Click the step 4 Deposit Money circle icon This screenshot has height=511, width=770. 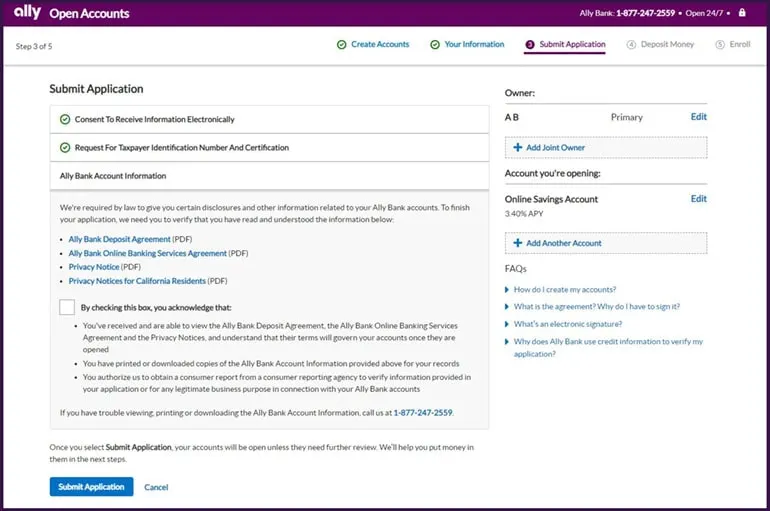pyautogui.click(x=631, y=45)
